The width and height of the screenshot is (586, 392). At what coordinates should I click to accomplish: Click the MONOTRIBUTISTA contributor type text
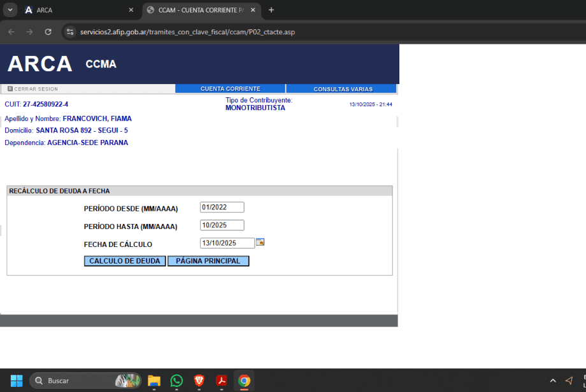tap(255, 108)
